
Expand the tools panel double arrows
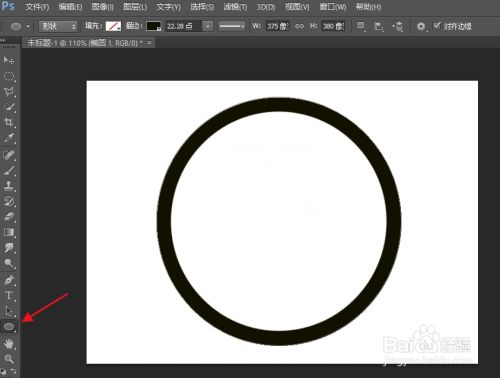pos(3,40)
